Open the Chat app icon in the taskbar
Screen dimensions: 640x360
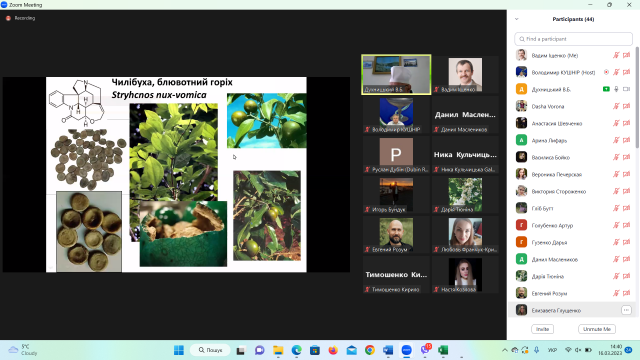point(260,350)
